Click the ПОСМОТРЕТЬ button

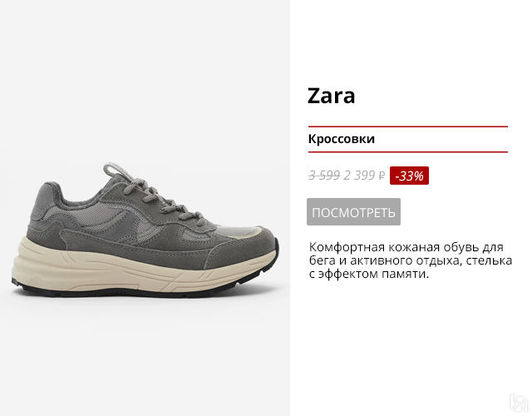point(354,212)
